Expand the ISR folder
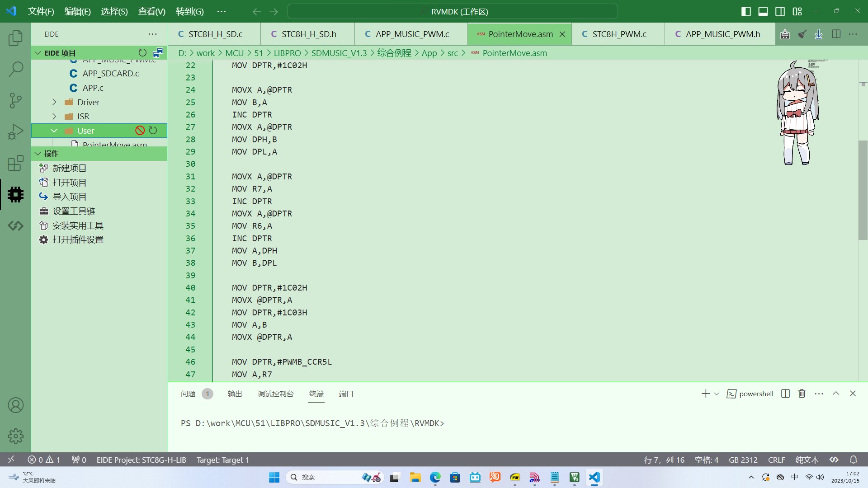The height and width of the screenshot is (488, 868). click(55, 116)
